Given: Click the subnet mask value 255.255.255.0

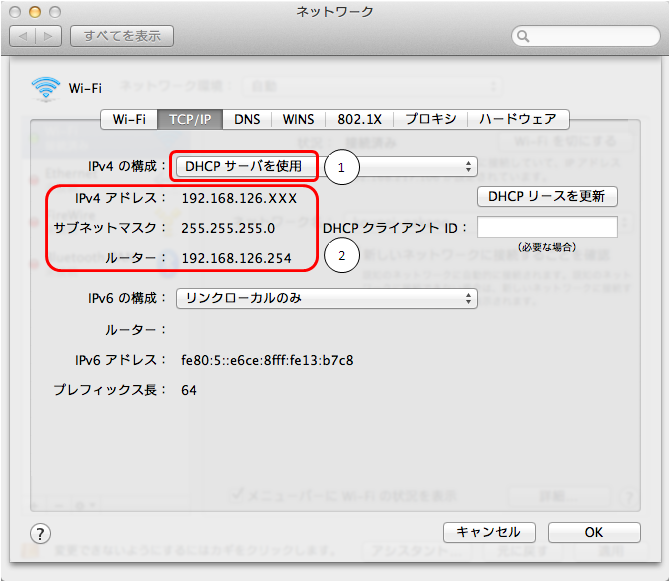Looking at the screenshot, I should click(228, 229).
